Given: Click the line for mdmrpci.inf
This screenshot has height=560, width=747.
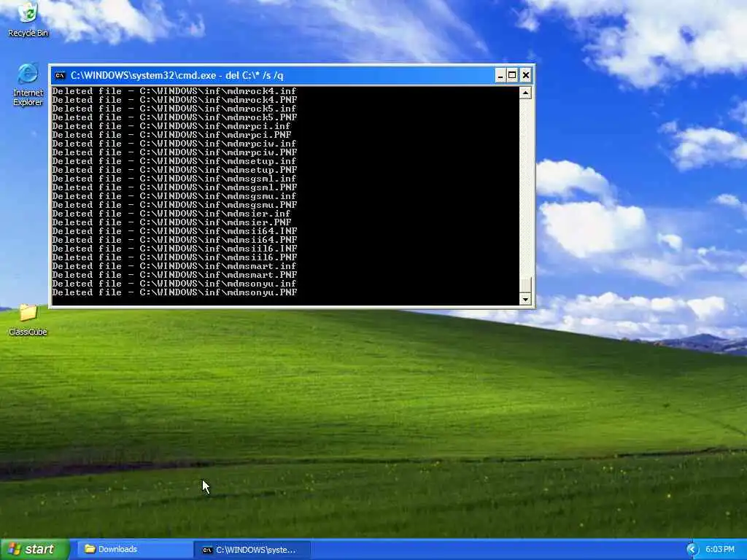Looking at the screenshot, I should pos(171,126).
